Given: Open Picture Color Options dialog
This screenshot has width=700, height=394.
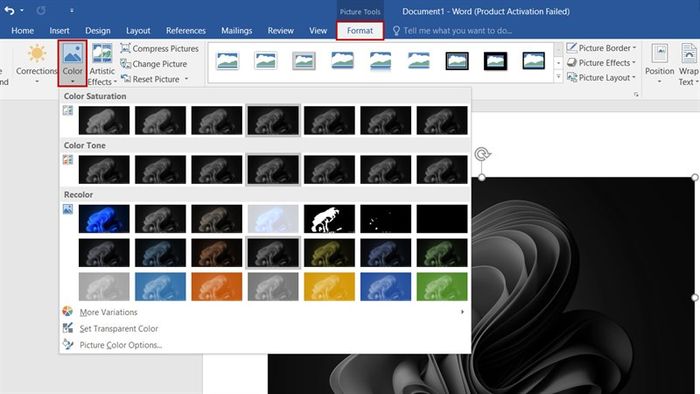Looking at the screenshot, I should [x=121, y=345].
